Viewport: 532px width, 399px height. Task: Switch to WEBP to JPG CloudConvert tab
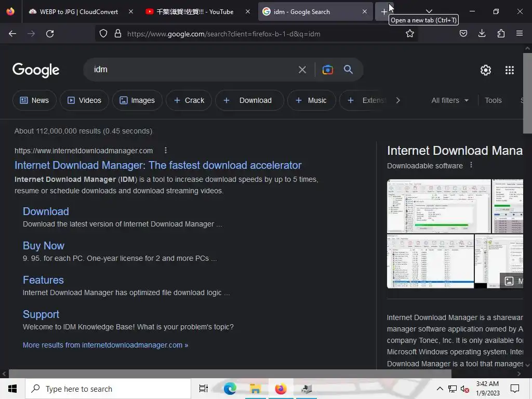81,11
